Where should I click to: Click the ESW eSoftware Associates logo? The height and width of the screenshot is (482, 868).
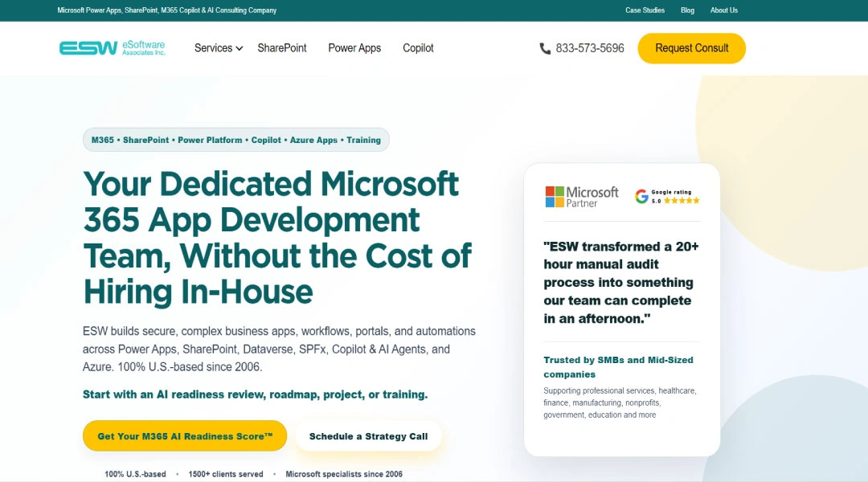click(113, 48)
